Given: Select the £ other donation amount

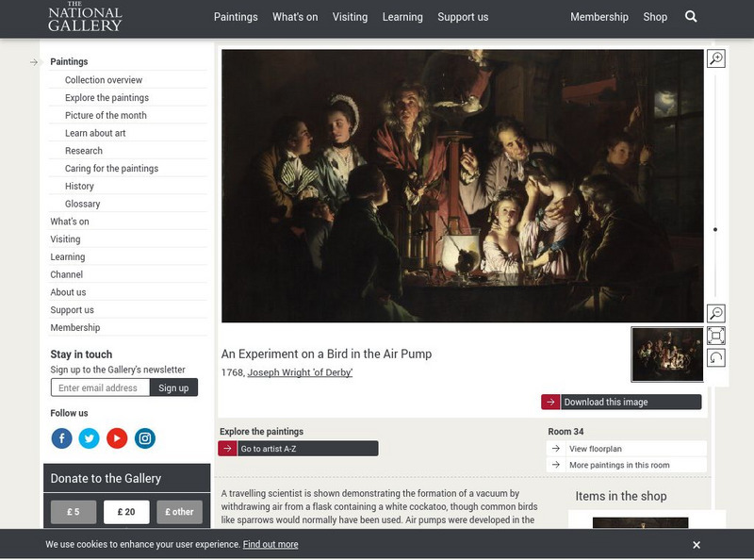Looking at the screenshot, I should pyautogui.click(x=179, y=512).
